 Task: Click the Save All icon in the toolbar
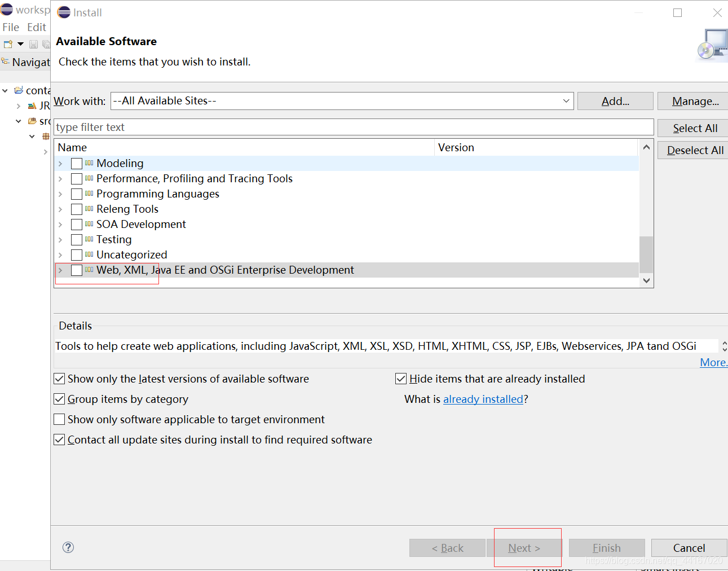[47, 44]
